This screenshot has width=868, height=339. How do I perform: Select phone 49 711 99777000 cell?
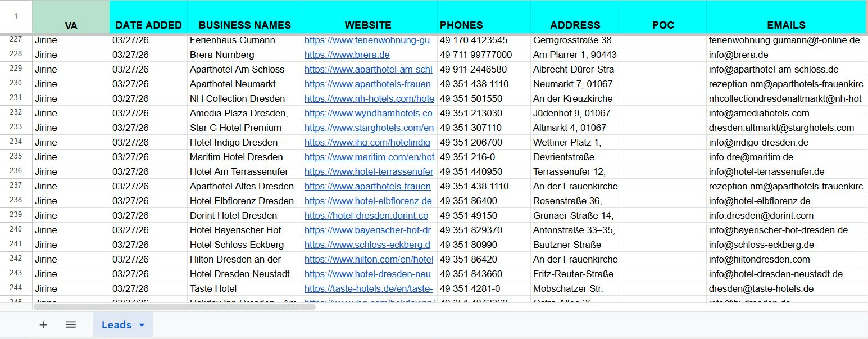484,55
